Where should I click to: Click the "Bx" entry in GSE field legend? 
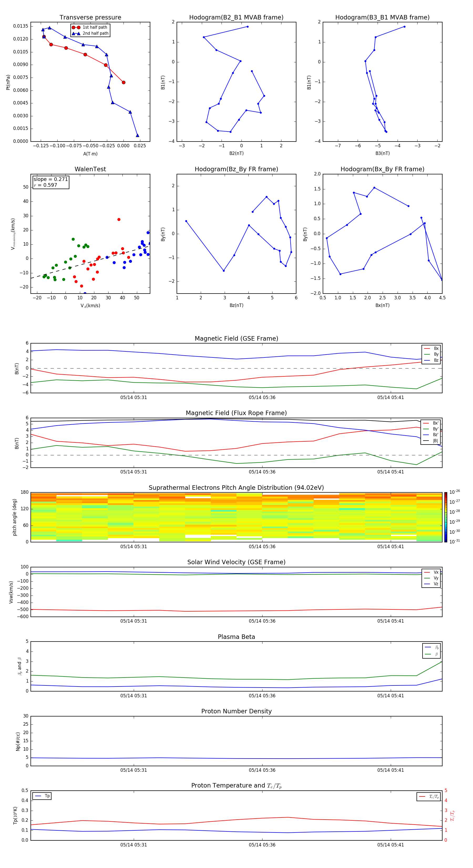click(x=431, y=349)
